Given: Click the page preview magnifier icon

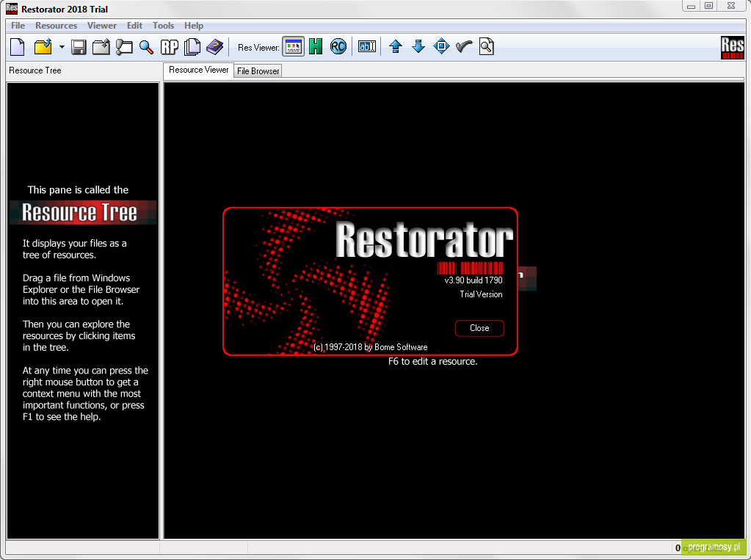Looking at the screenshot, I should point(486,46).
